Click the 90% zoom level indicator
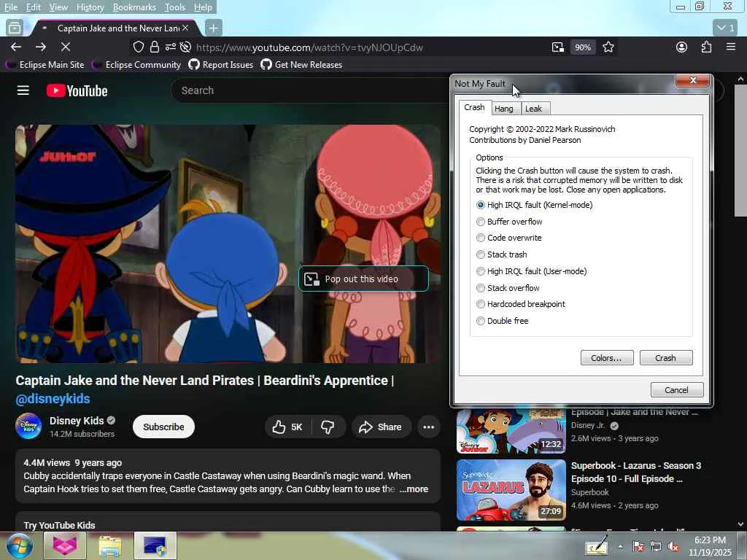 click(583, 47)
